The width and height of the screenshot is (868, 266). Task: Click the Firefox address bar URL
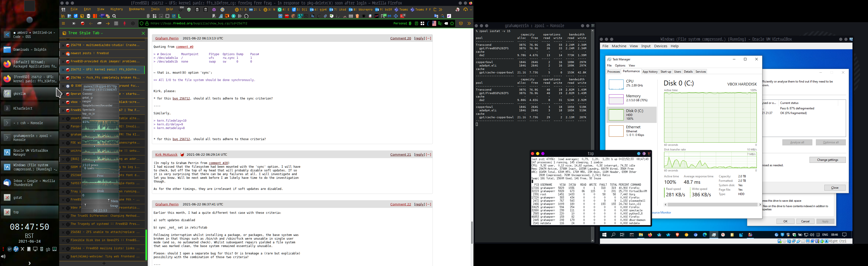click(199, 24)
